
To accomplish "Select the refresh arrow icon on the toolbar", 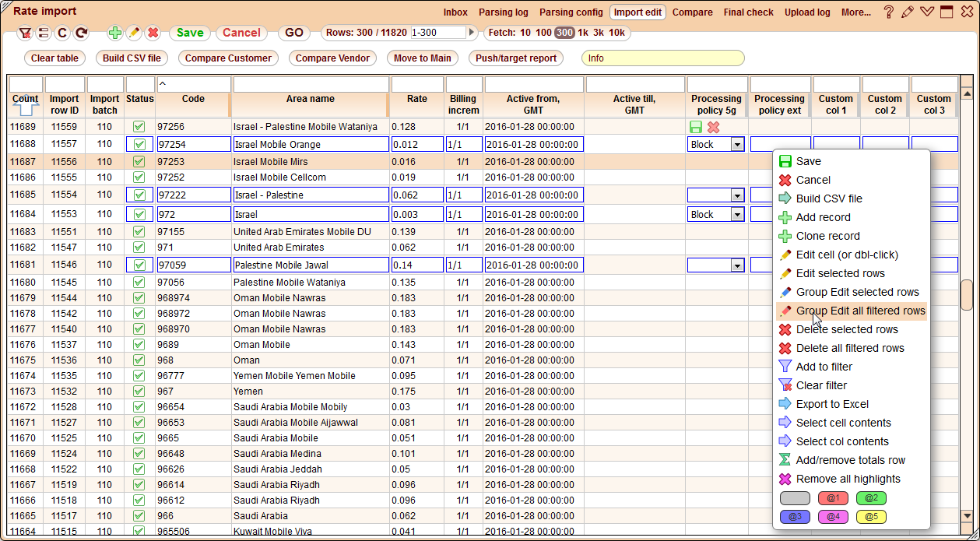I will point(80,33).
